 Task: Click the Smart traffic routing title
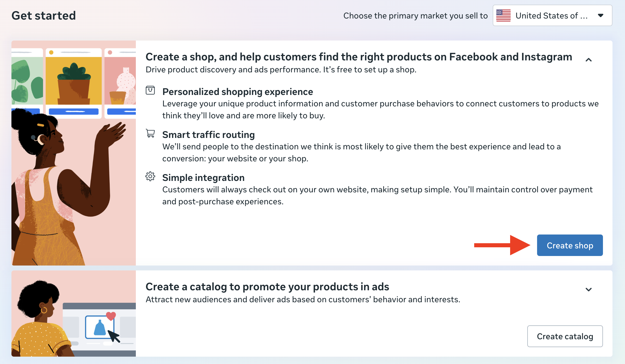coord(208,135)
